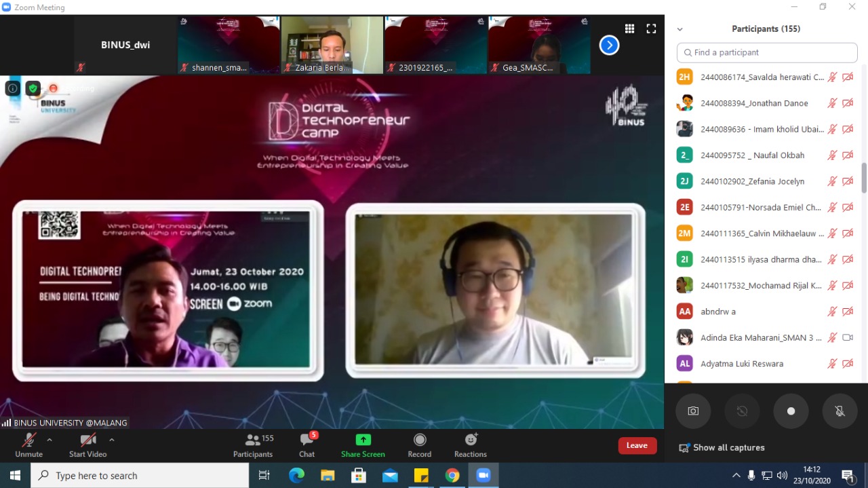
Task: Open video options arrow beside Start Video
Action: point(112,440)
